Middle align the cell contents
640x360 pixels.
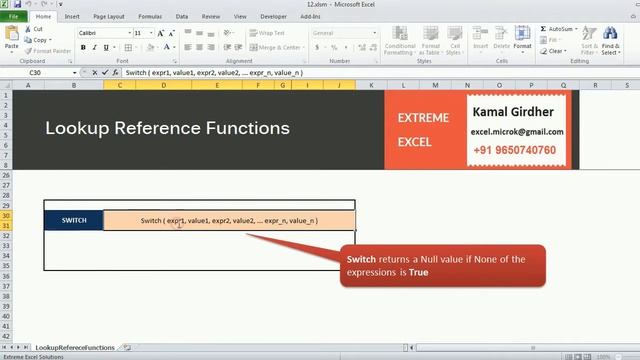tap(199, 33)
